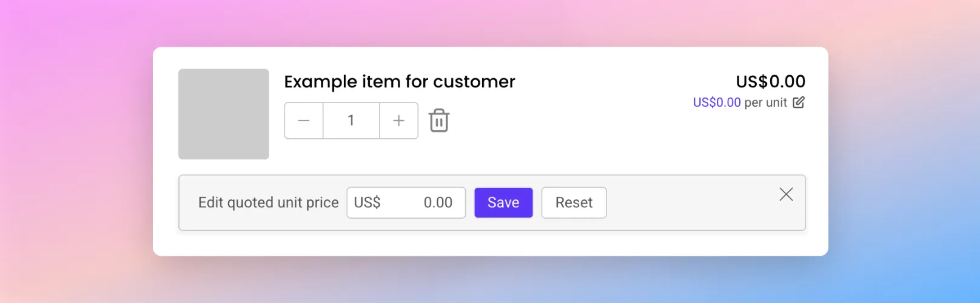Decrease item quantity with minus button
Viewport: 980px width, 303px height.
tap(304, 121)
